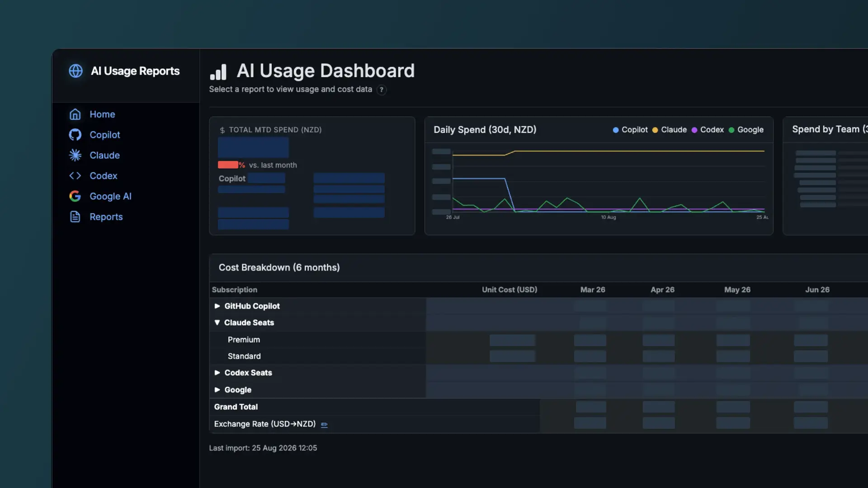The image size is (868, 488).
Task: Click the Claude starburst icon
Action: tap(75, 155)
